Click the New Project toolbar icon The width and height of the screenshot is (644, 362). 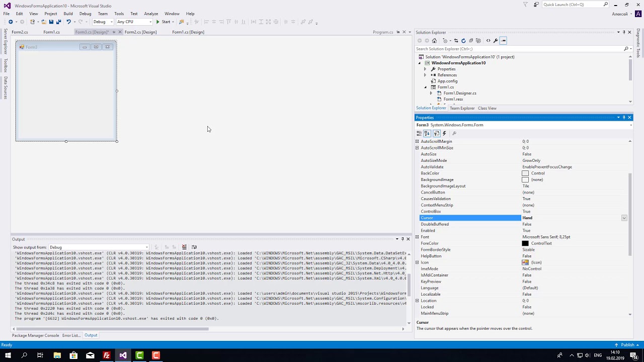33,22
